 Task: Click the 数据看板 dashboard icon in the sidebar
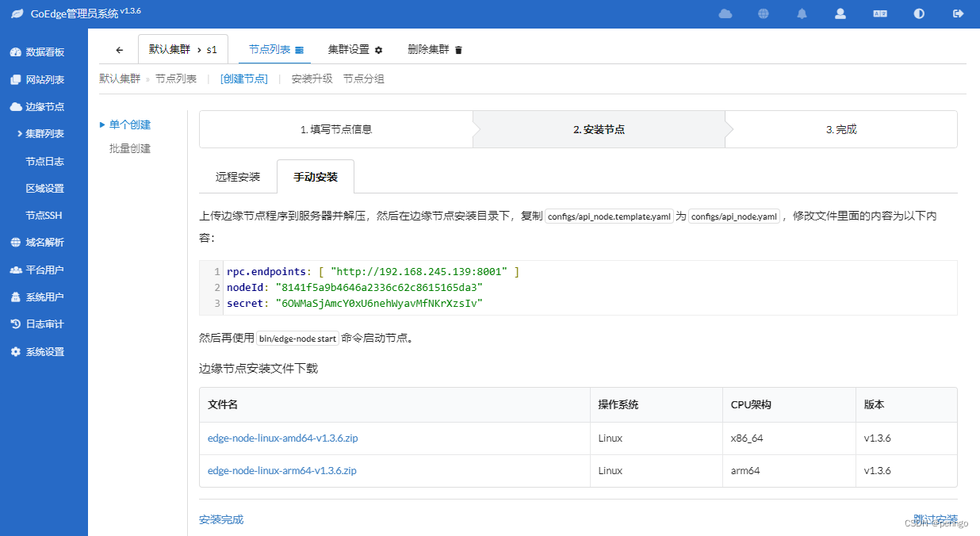pyautogui.click(x=16, y=52)
